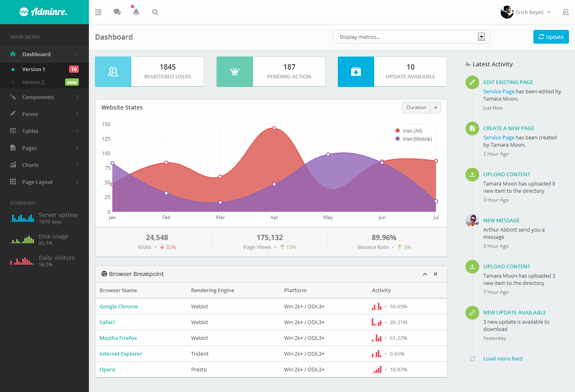Collapse the Browser Breakpoint panel
This screenshot has height=392, width=575.
pyautogui.click(x=425, y=274)
